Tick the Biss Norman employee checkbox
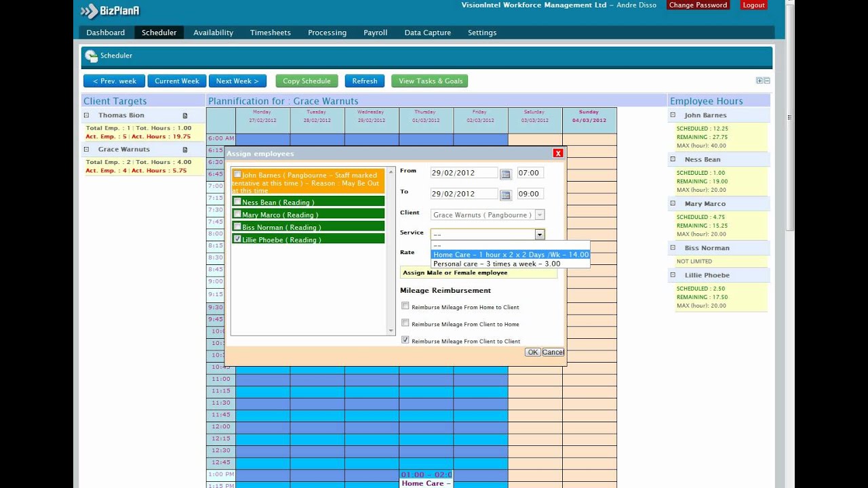This screenshot has height=488, width=868. click(x=237, y=226)
